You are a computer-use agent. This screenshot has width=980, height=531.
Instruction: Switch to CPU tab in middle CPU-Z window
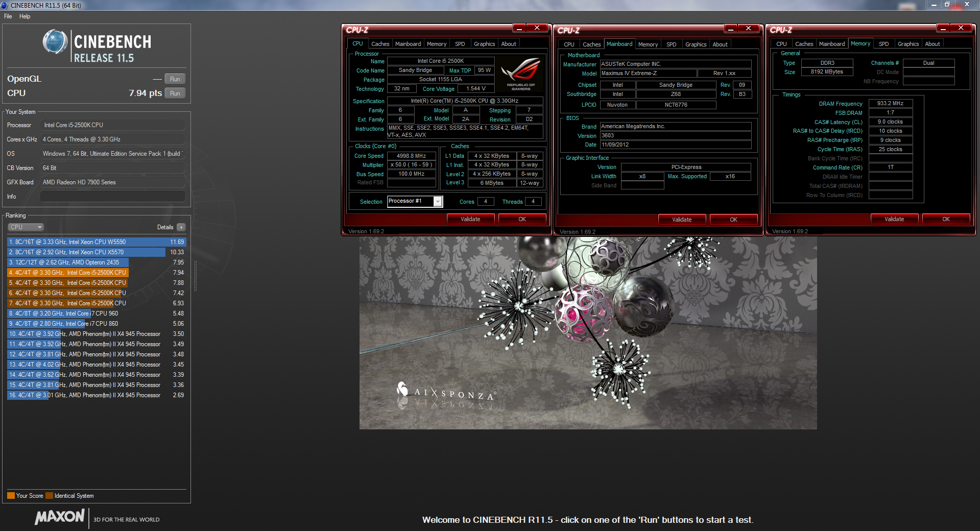[x=569, y=44]
